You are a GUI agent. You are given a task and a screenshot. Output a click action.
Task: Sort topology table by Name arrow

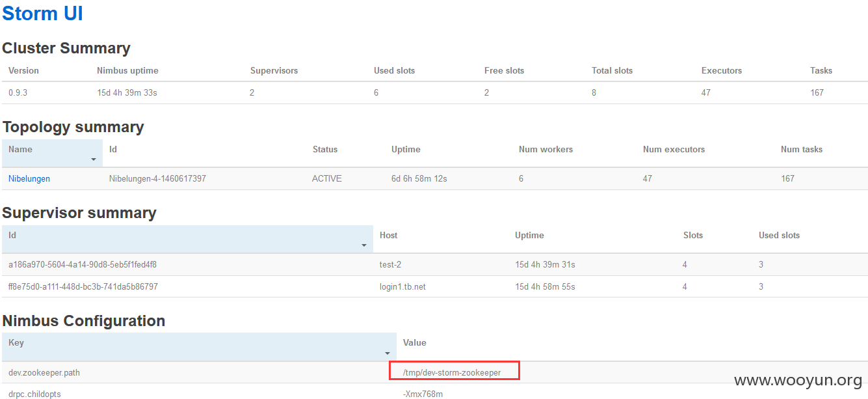(x=94, y=159)
